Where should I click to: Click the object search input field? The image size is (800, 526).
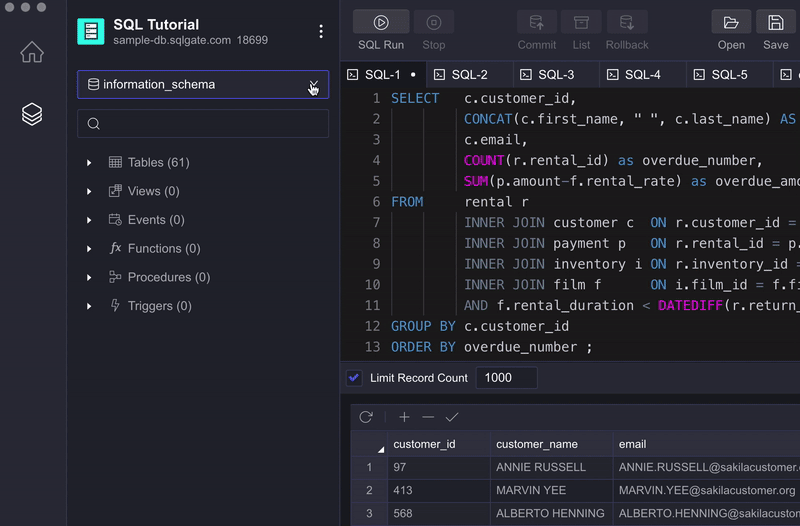point(203,123)
